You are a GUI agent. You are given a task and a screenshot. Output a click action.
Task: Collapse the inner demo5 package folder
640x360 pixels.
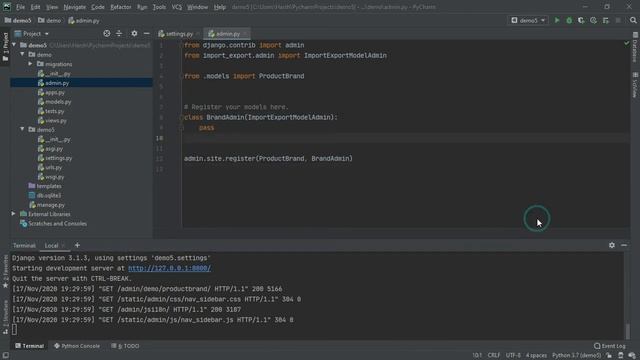click(22, 129)
